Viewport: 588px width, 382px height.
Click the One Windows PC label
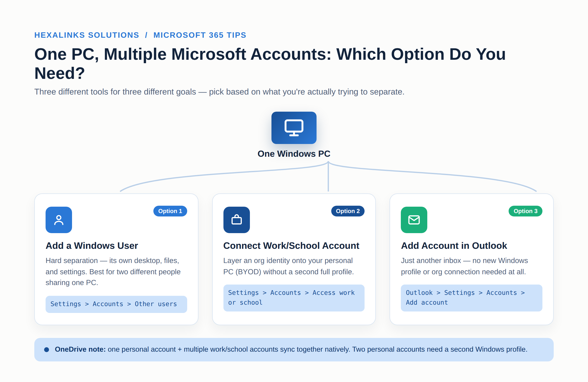click(x=294, y=154)
